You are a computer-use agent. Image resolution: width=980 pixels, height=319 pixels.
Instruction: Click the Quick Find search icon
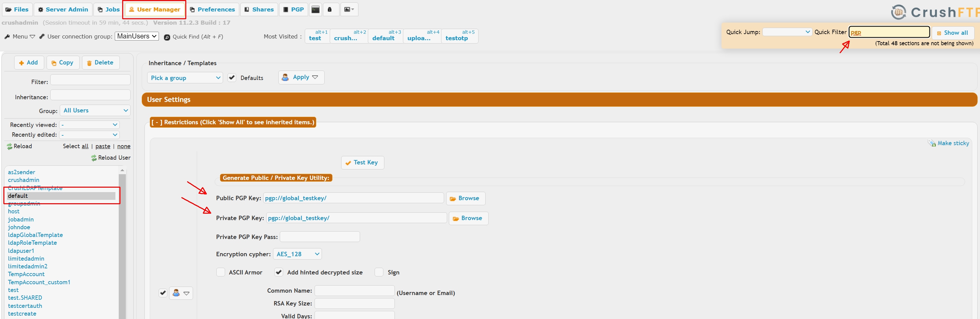click(167, 37)
